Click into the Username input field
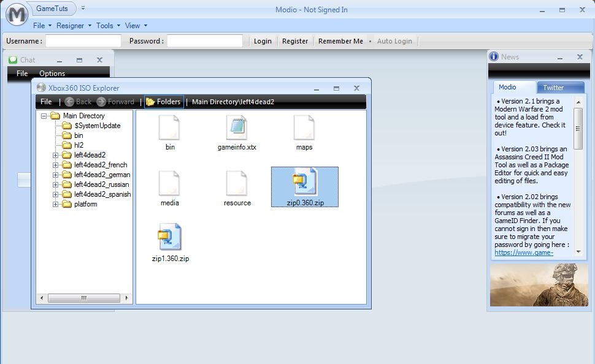This screenshot has width=595, height=364. (83, 41)
